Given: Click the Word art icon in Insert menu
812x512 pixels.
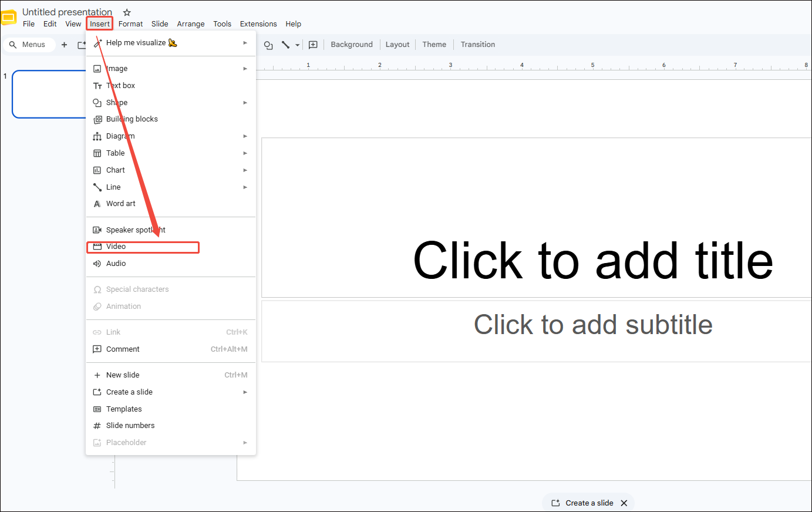Looking at the screenshot, I should point(97,204).
